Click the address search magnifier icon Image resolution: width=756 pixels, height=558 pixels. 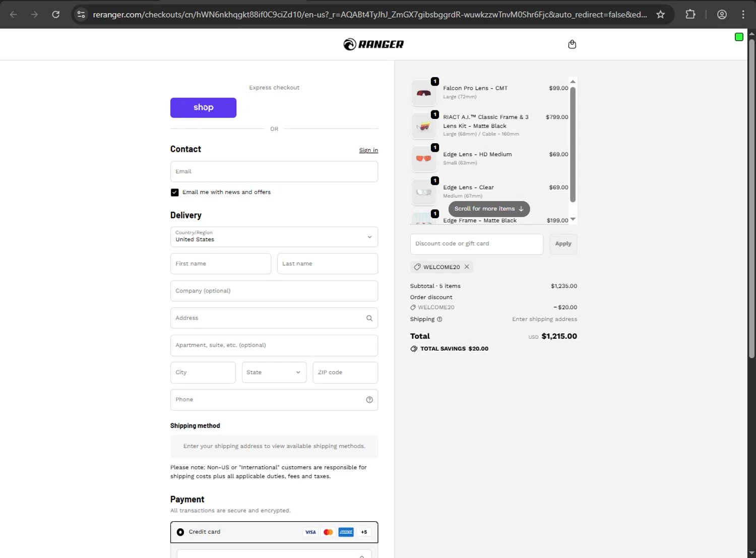click(x=369, y=318)
